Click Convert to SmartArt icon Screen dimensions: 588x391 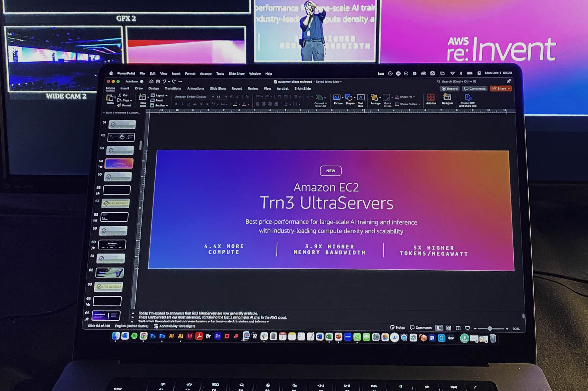coord(320,99)
